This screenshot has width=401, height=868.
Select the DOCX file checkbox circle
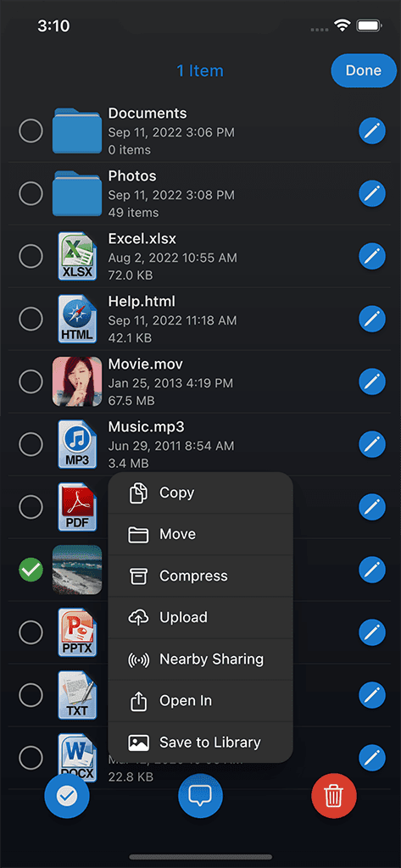pyautogui.click(x=31, y=757)
